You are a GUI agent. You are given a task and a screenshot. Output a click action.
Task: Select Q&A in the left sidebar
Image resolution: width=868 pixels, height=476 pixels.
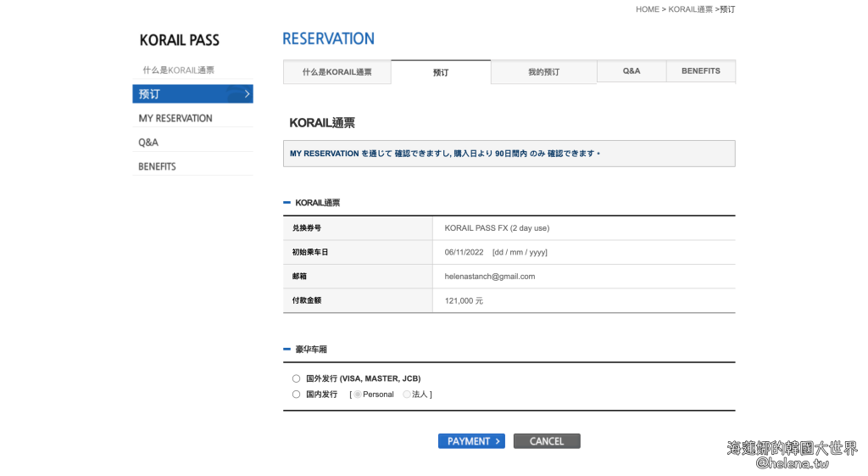[148, 143]
